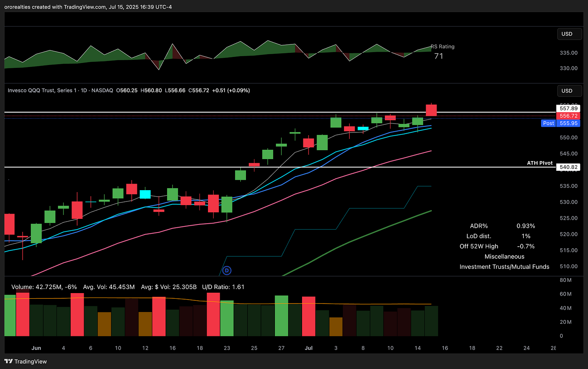
Task: Click the NASDAQ exchange label
Action: (102, 90)
